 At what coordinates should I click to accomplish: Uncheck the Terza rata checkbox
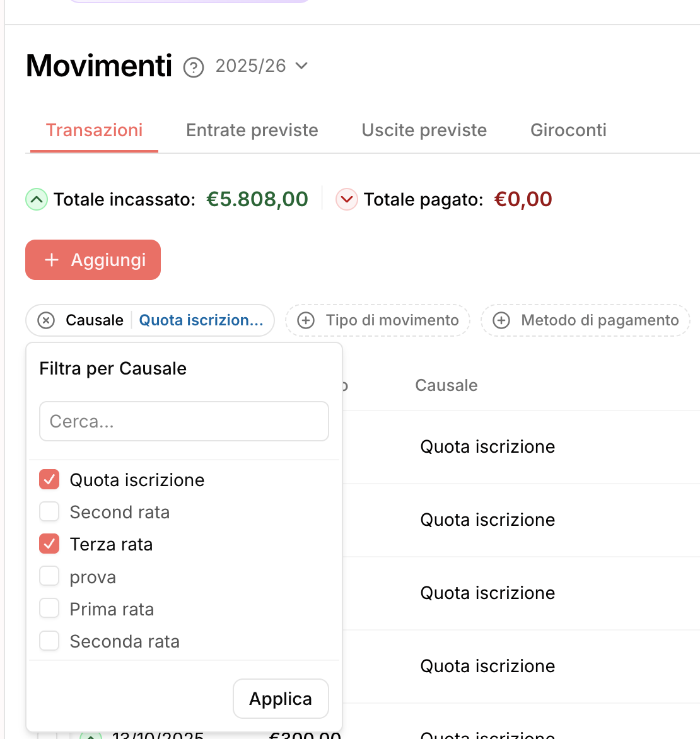click(x=49, y=544)
